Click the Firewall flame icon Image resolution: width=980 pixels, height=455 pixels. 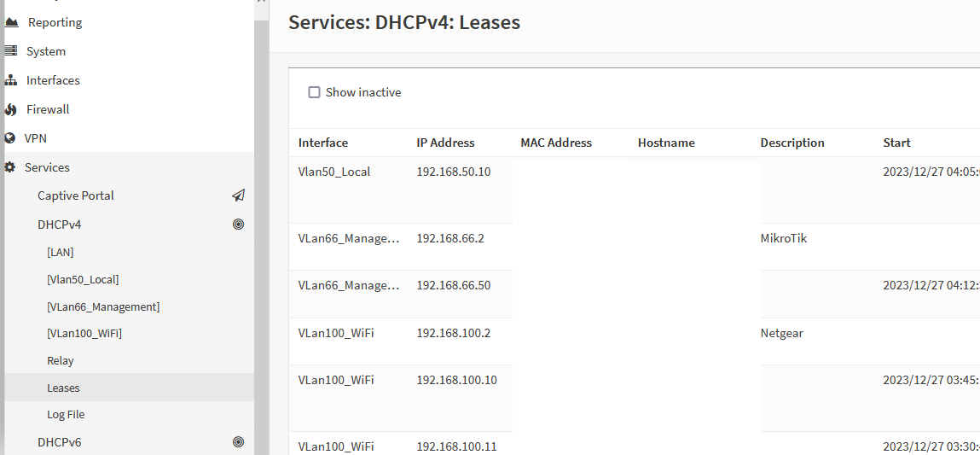pos(11,109)
